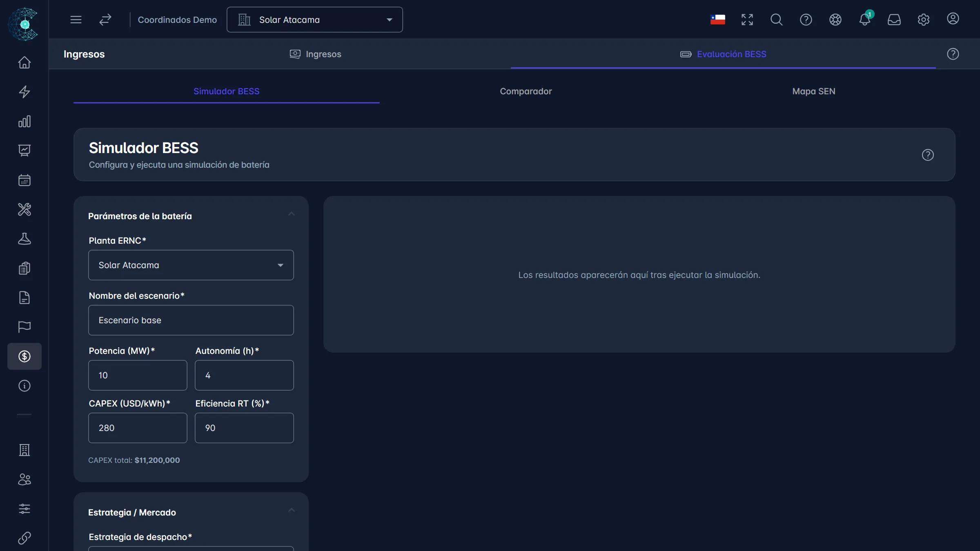This screenshot has height=551, width=980.
Task: Open the info circle sidebar icon
Action: click(x=24, y=386)
